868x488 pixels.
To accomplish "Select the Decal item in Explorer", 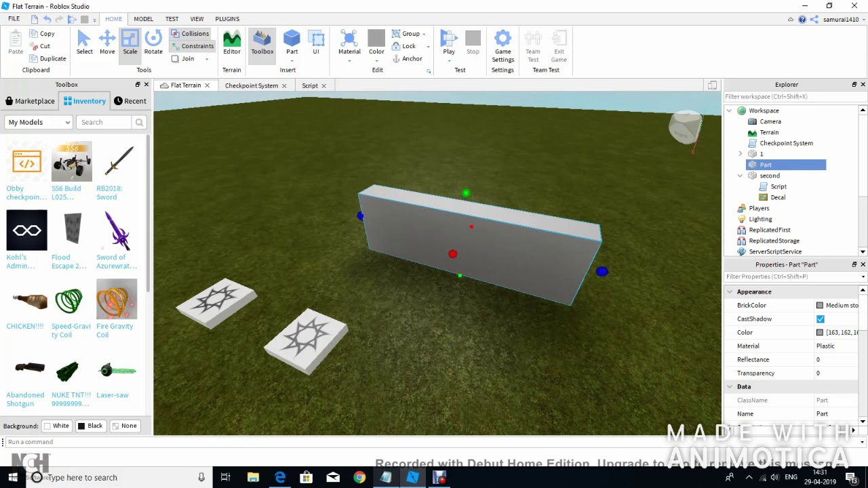I will click(x=778, y=197).
